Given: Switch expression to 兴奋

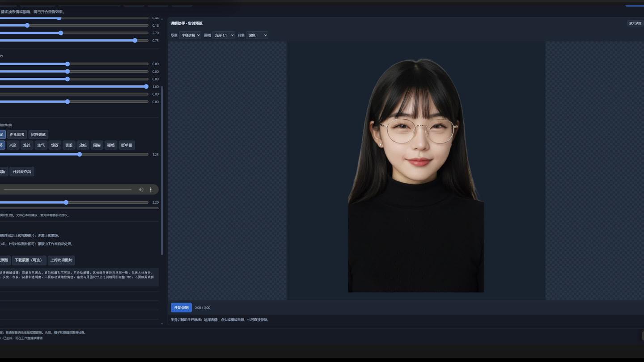Looking at the screenshot, I should point(13,145).
